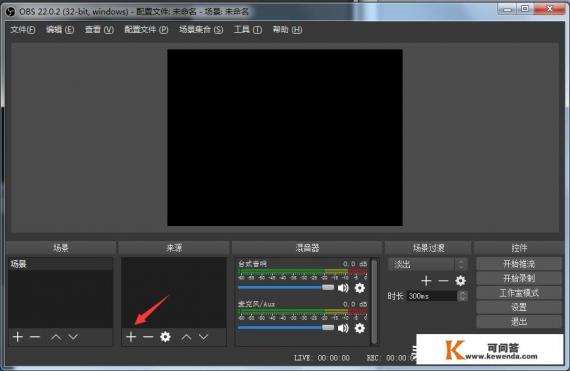Open the 查看(V) menu
The image size is (570, 371).
(x=99, y=30)
